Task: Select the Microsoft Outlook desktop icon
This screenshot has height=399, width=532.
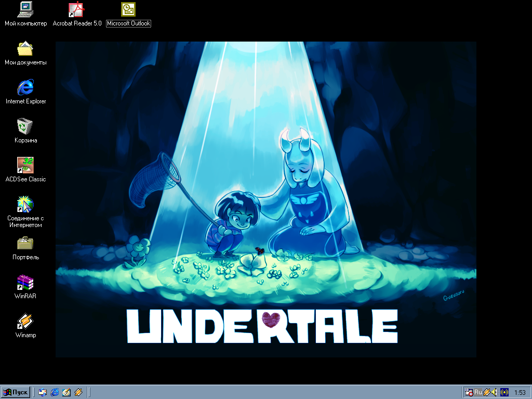Action: coord(128,9)
